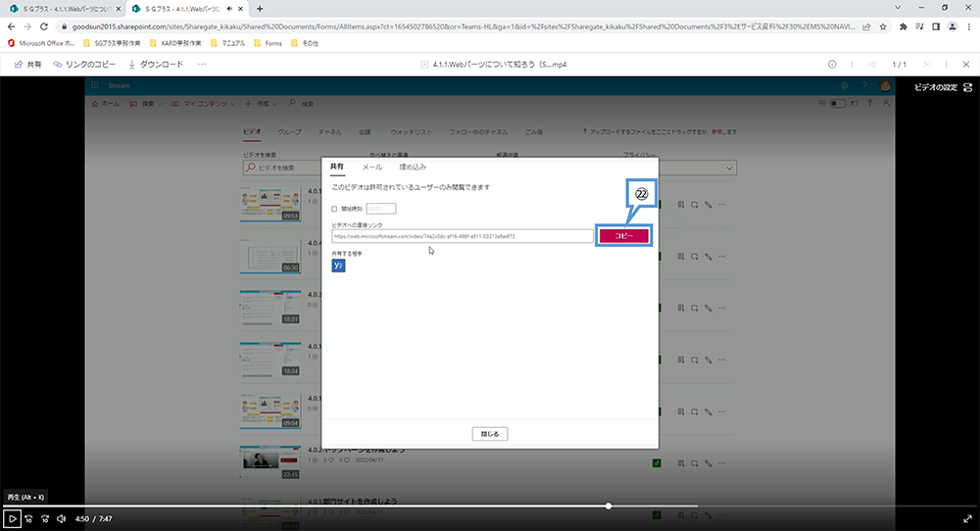
Task: Mute the second tab via its speaker icon
Action: coord(229,9)
